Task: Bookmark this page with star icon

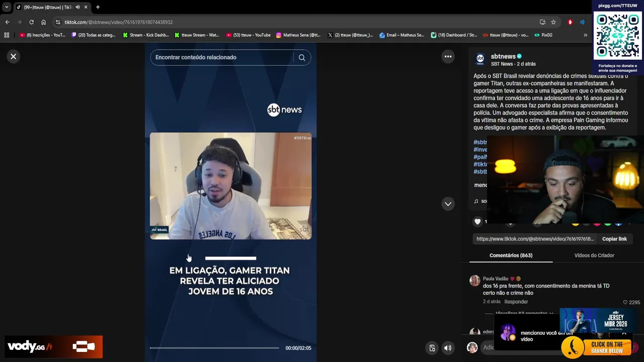Action: point(553,22)
